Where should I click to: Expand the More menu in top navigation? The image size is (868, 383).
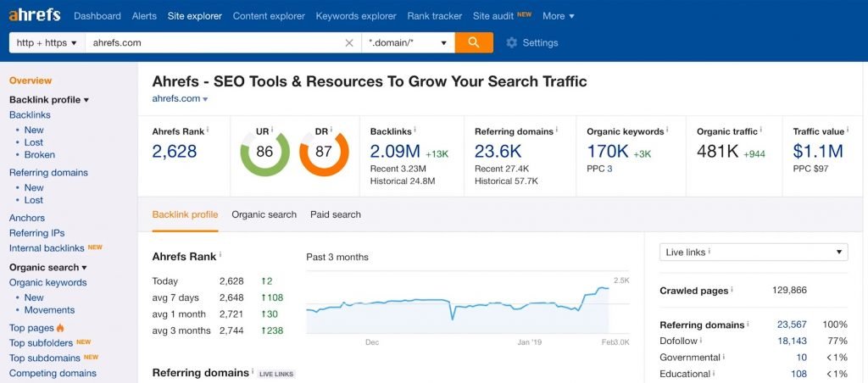(x=559, y=16)
